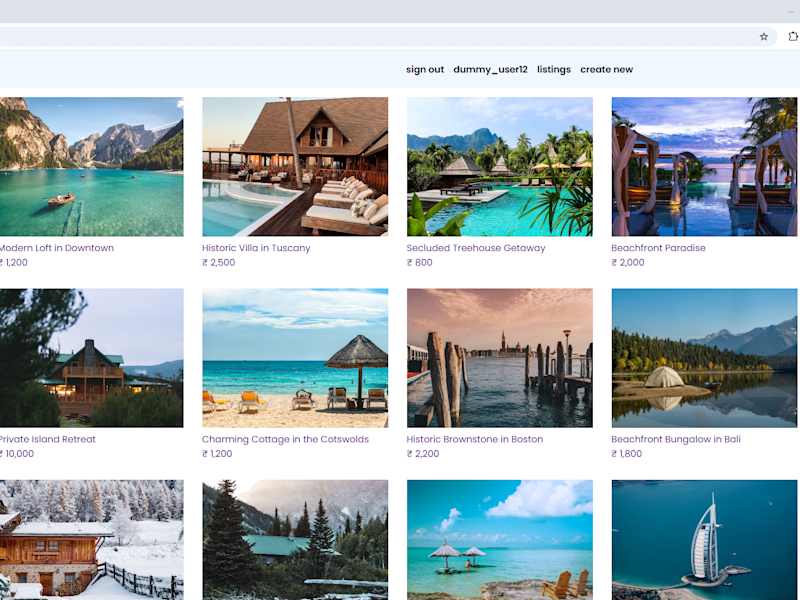Click the sign out link
The height and width of the screenshot is (600, 800).
[x=425, y=69]
